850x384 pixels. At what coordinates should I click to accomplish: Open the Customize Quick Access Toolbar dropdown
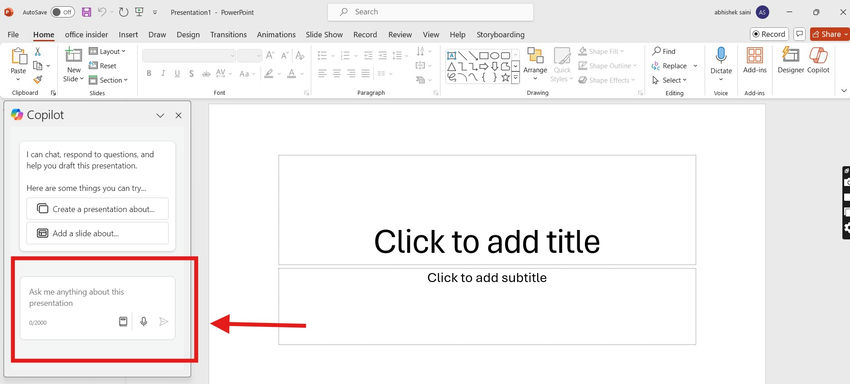click(x=155, y=12)
